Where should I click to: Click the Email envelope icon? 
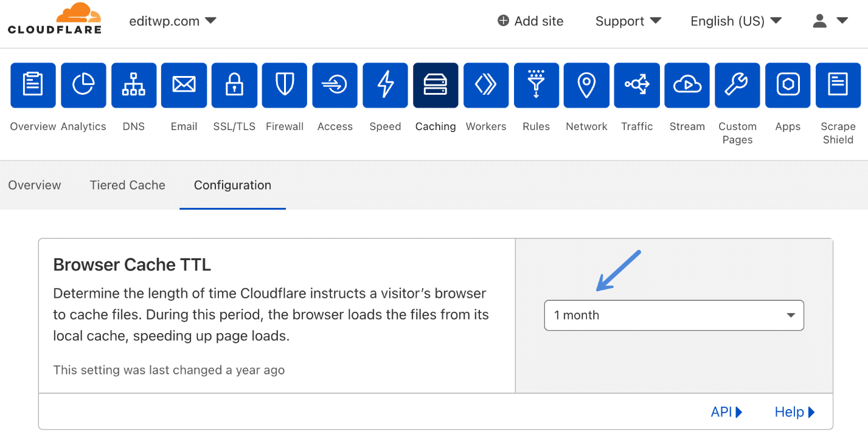click(184, 86)
